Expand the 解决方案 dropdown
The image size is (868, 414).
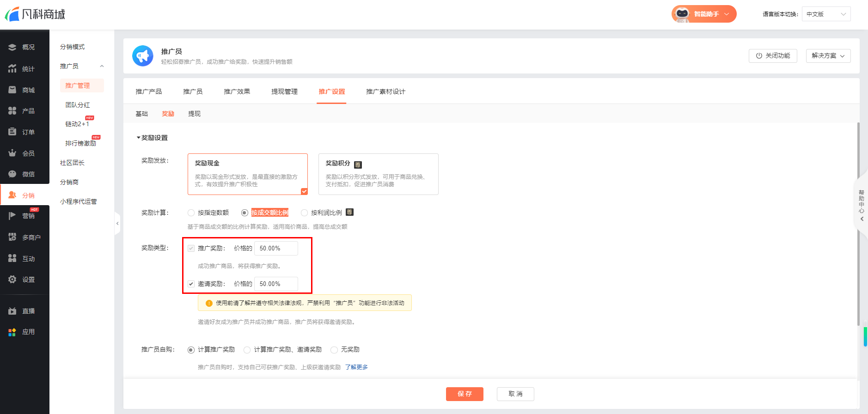[x=828, y=55]
